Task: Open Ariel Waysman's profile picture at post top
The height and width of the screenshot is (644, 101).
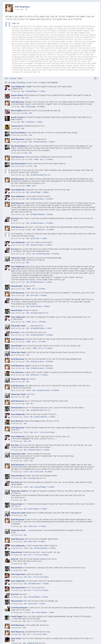Action: pos(9,8)
